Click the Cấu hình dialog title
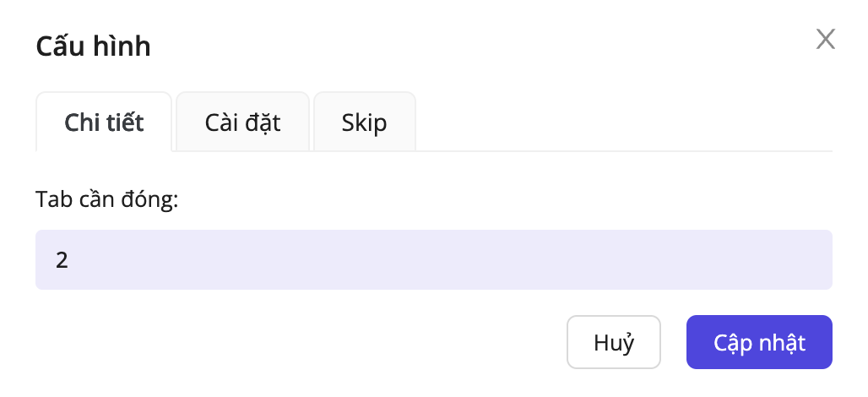Image resolution: width=868 pixels, height=397 pixels. point(93,46)
